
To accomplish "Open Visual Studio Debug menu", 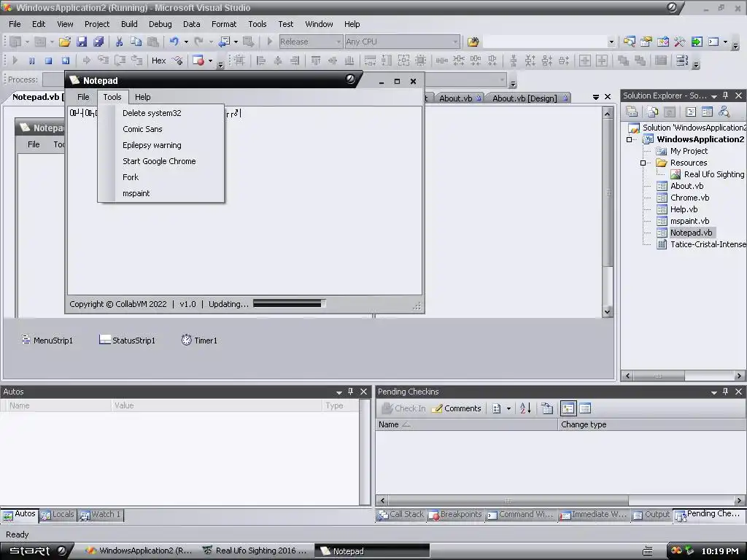I will click(160, 24).
